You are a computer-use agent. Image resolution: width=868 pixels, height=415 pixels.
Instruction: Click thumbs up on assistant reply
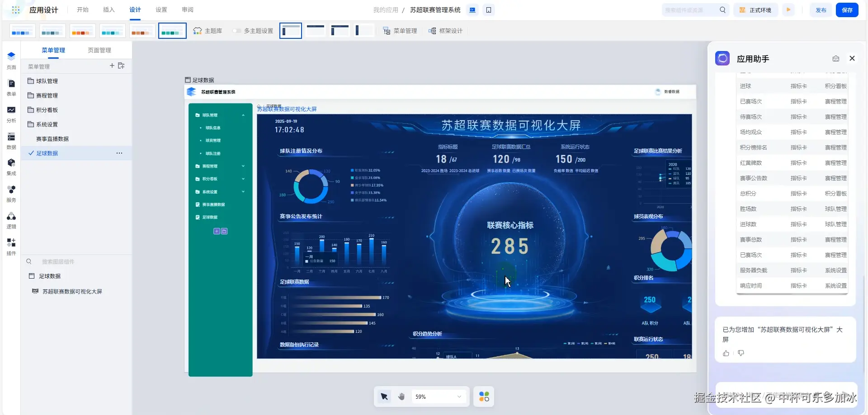coord(726,353)
